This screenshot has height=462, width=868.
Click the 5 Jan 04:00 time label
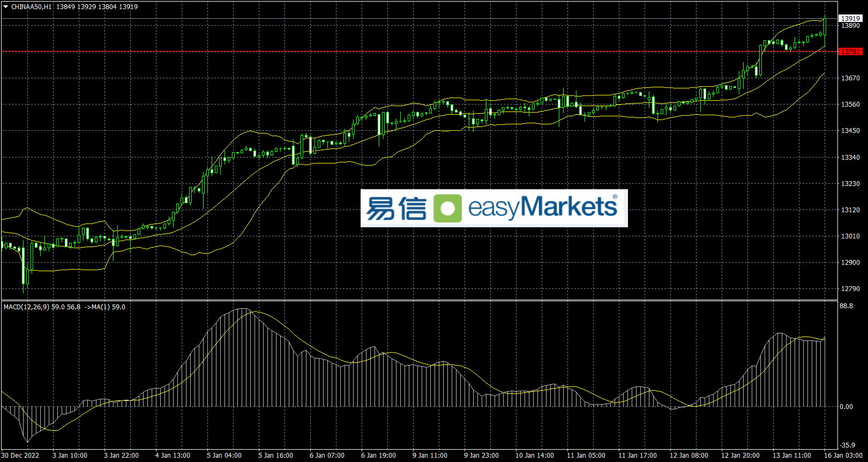pos(224,456)
